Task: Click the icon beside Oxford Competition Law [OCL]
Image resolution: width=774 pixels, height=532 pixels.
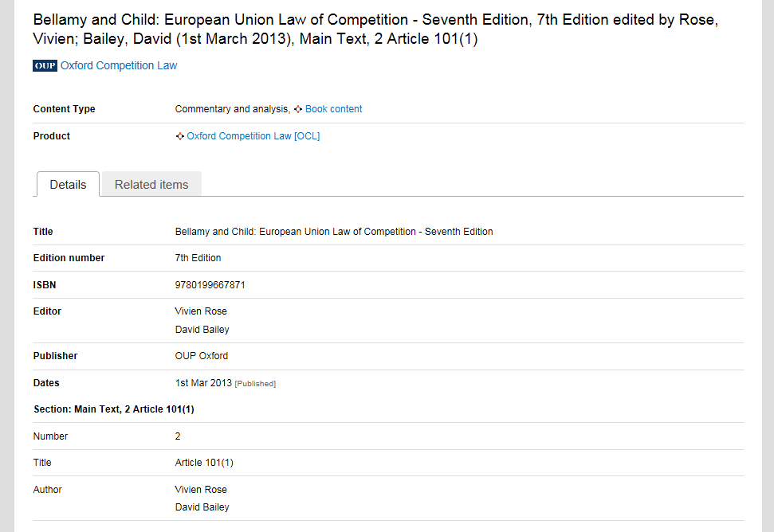Action: [180, 136]
